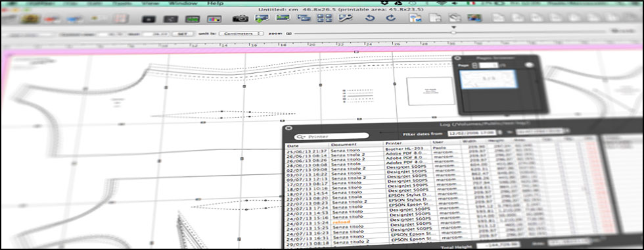Click the Total Height value field

(498, 245)
